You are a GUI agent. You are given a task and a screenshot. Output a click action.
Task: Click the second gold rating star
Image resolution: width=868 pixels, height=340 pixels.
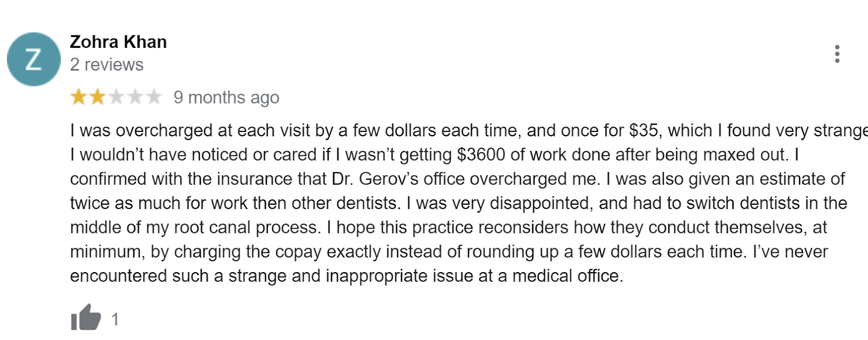tap(98, 97)
